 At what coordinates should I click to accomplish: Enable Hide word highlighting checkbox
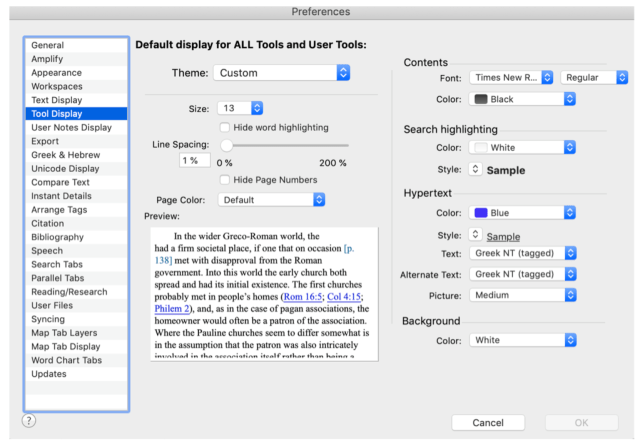point(224,127)
